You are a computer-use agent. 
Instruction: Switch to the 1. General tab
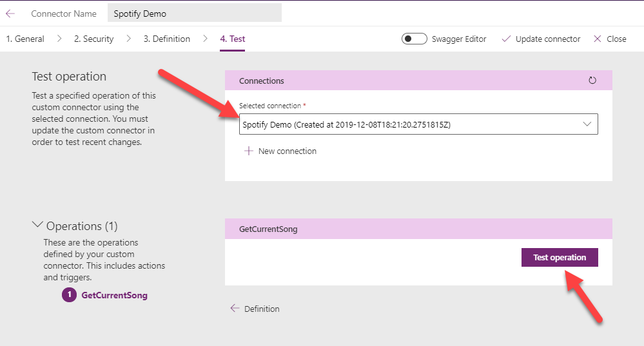coord(25,39)
